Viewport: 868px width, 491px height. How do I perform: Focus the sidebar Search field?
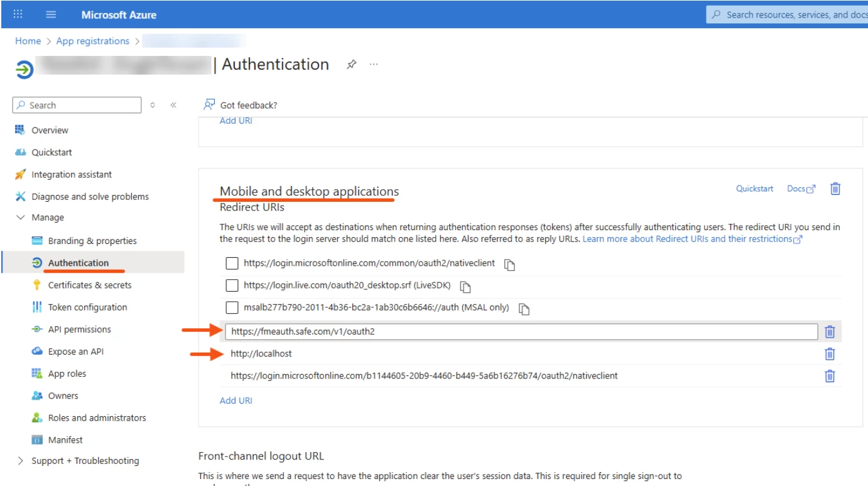pyautogui.click(x=77, y=105)
